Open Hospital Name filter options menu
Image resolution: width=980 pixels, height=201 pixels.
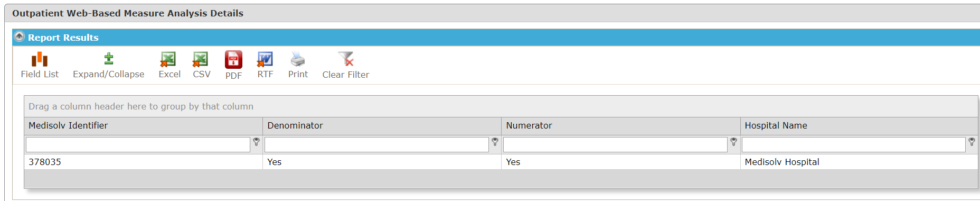972,142
